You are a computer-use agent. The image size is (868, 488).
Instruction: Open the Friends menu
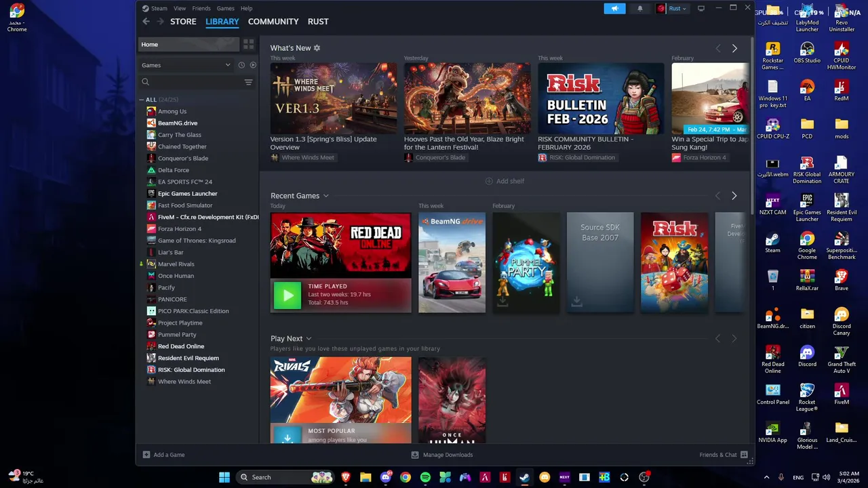(201, 8)
